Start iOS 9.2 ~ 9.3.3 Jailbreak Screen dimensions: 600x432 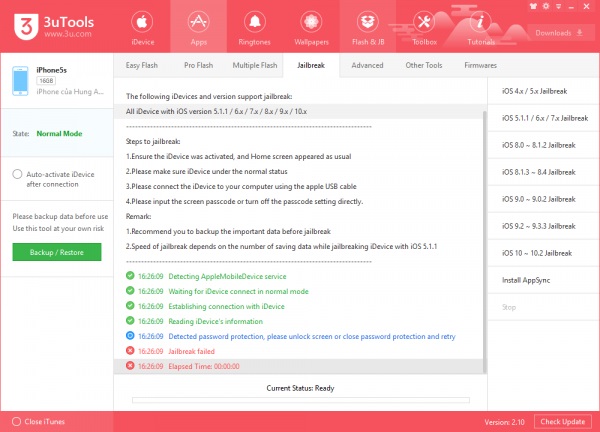click(543, 226)
